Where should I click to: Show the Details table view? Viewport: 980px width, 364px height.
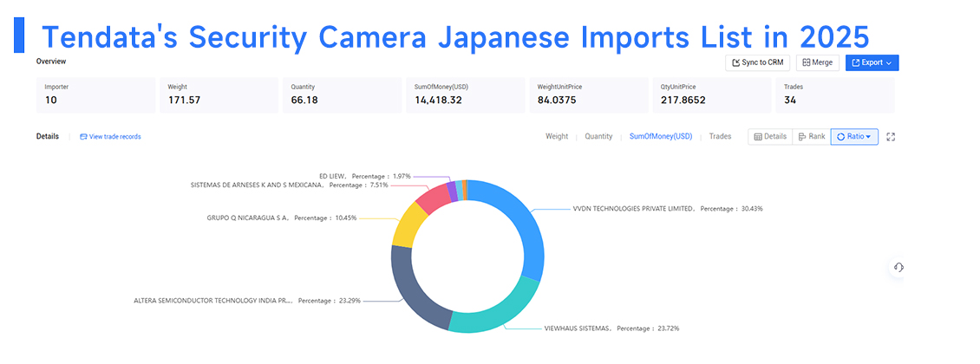click(770, 136)
